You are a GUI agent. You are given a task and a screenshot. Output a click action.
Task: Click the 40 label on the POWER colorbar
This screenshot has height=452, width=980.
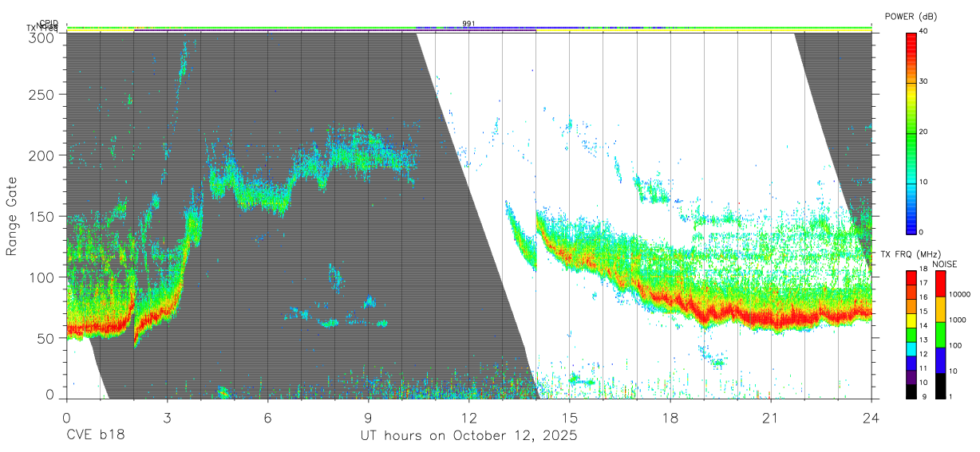click(924, 32)
